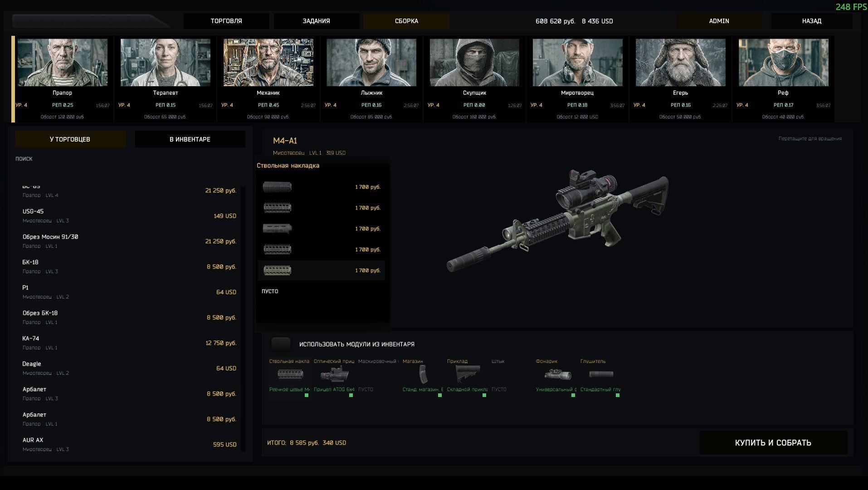
Task: Choose the highlighted olive quad-rail handguard
Action: coord(322,270)
